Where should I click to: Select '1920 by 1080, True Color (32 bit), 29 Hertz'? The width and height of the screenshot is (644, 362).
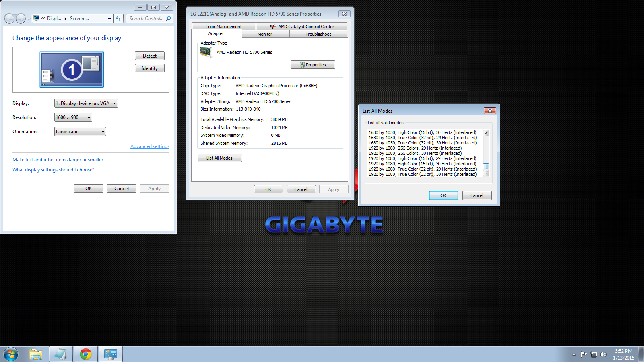click(423, 169)
